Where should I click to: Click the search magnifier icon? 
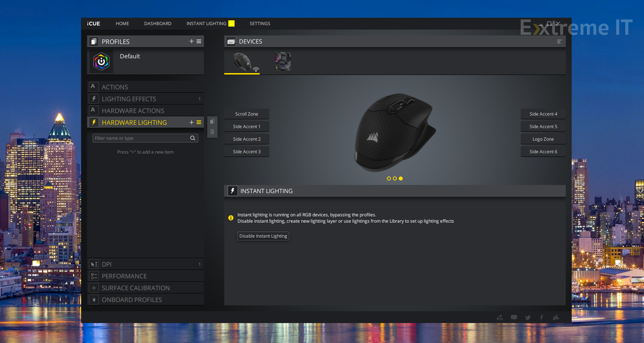[x=193, y=138]
